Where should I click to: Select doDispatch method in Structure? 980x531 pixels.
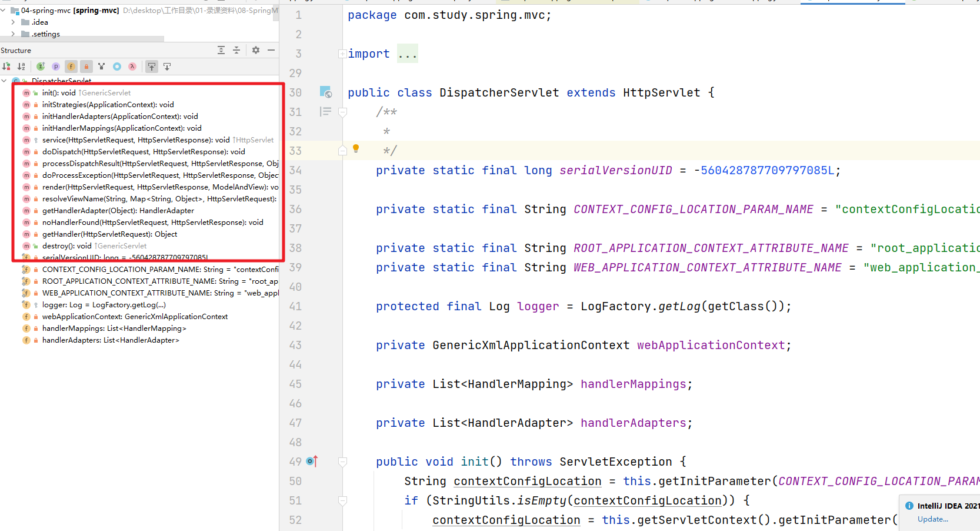(x=144, y=151)
